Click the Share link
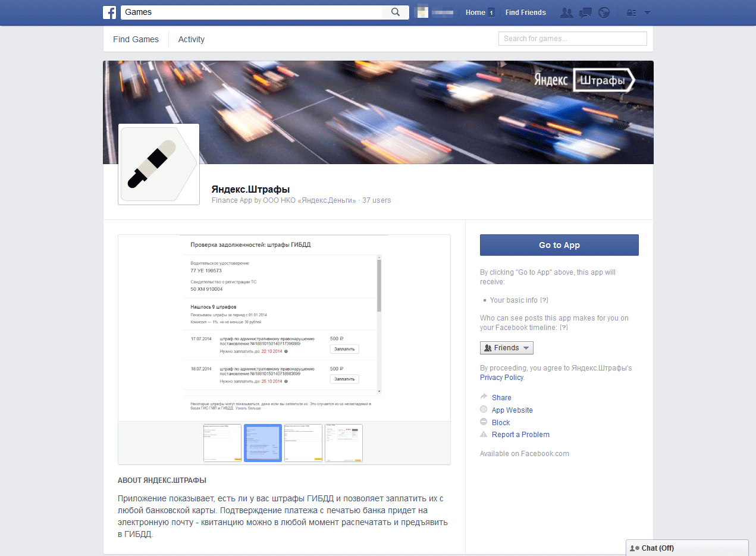This screenshot has height=556, width=756. pyautogui.click(x=501, y=397)
